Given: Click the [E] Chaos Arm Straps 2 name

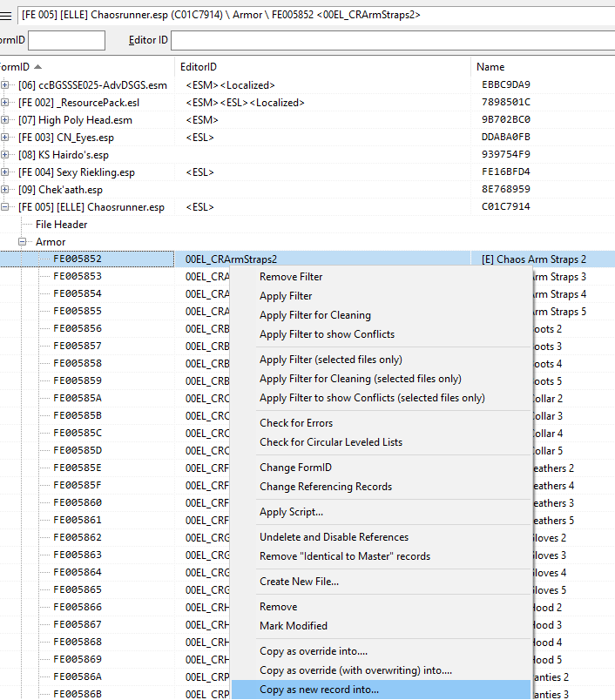Looking at the screenshot, I should click(x=534, y=259).
